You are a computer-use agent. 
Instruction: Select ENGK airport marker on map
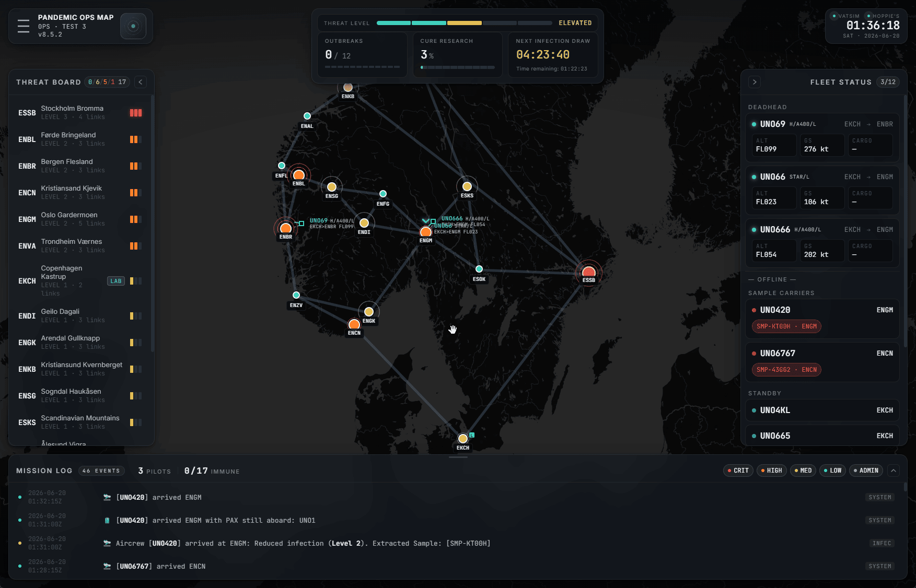tap(369, 312)
